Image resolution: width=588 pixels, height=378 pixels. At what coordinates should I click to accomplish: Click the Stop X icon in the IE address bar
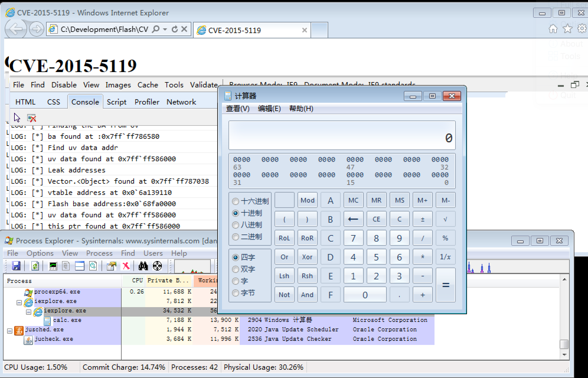(184, 29)
